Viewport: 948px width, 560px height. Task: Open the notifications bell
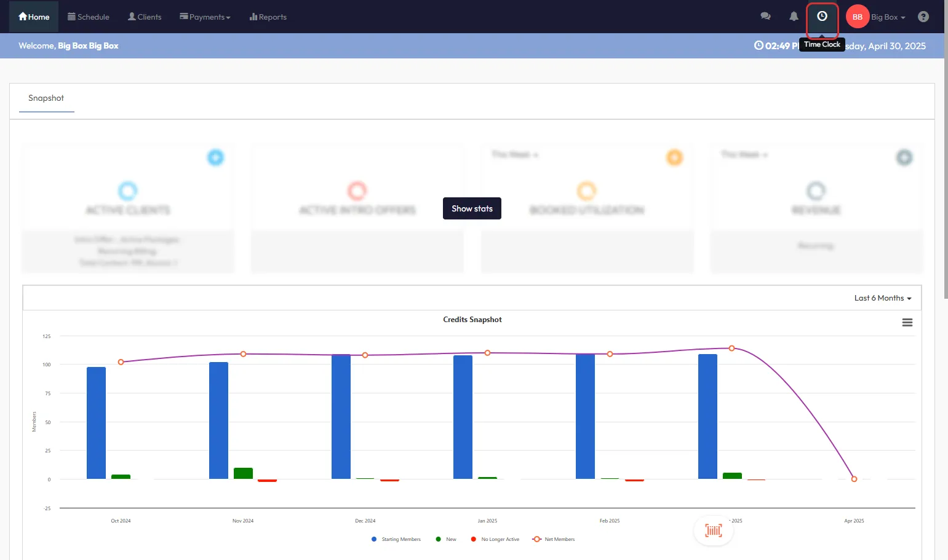click(794, 17)
